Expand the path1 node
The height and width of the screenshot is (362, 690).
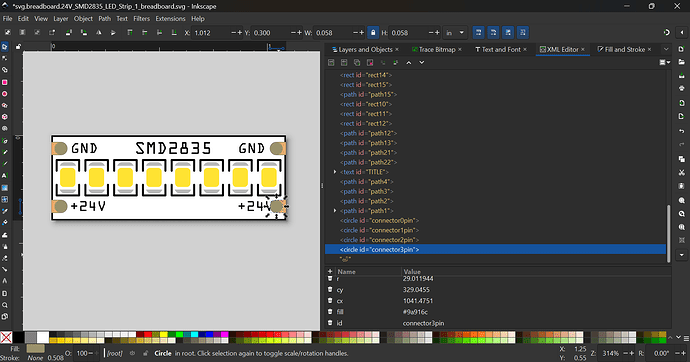pos(335,211)
